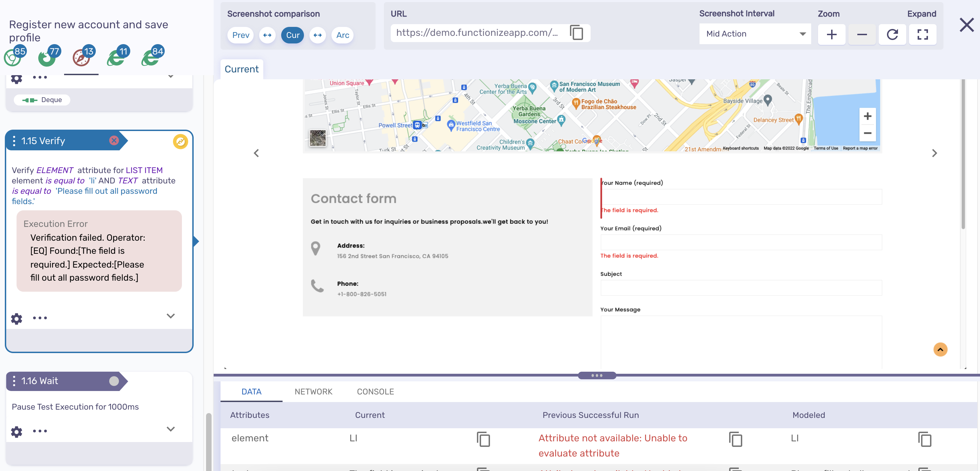The height and width of the screenshot is (471, 980).
Task: Click the red failed status icon on 1.15 Verify
Action: click(x=114, y=140)
